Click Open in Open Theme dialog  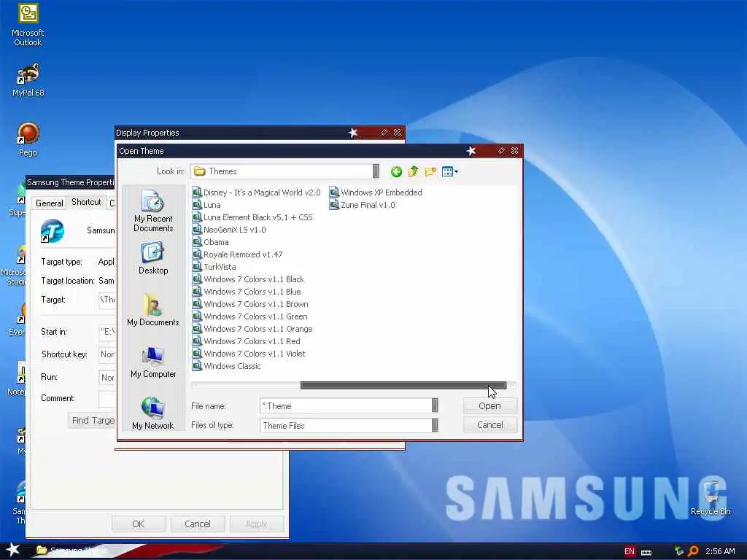489,405
